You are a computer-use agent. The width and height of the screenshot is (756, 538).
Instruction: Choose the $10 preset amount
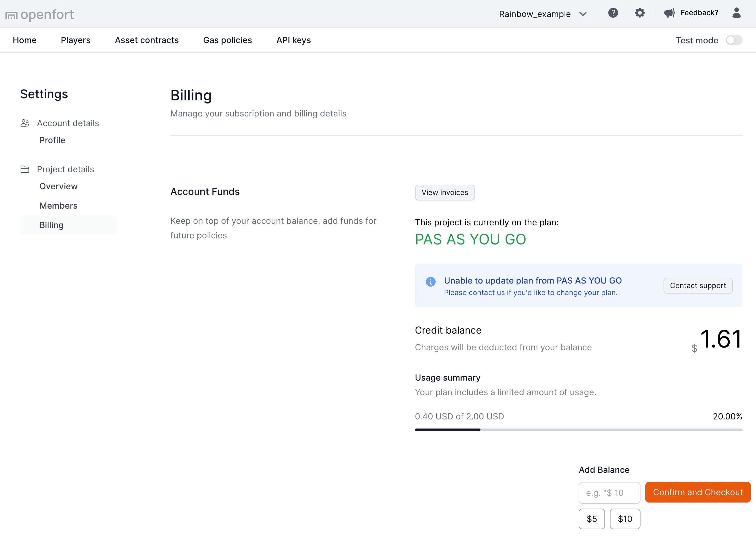[624, 519]
